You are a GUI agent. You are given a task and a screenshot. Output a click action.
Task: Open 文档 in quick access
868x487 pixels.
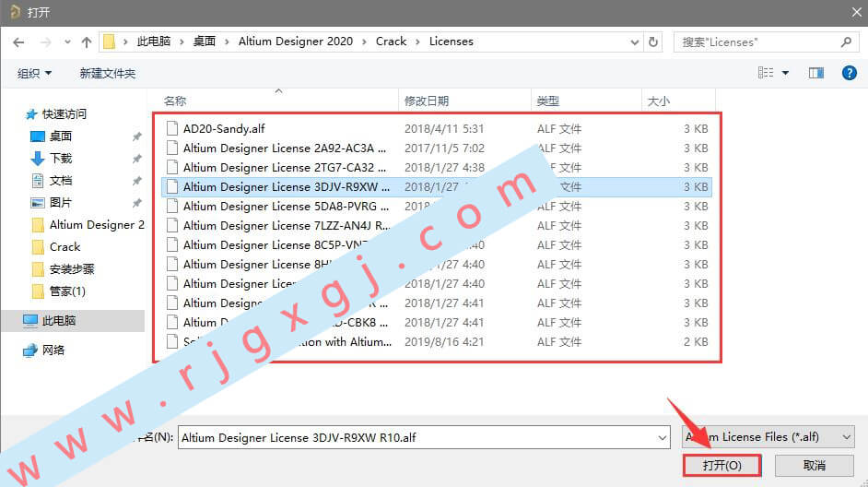(61, 181)
